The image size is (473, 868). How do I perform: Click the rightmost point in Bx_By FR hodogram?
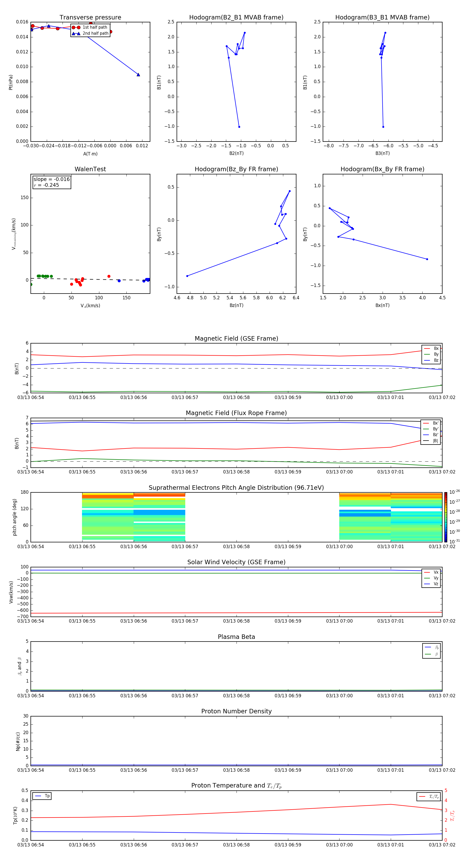pyautogui.click(x=427, y=259)
